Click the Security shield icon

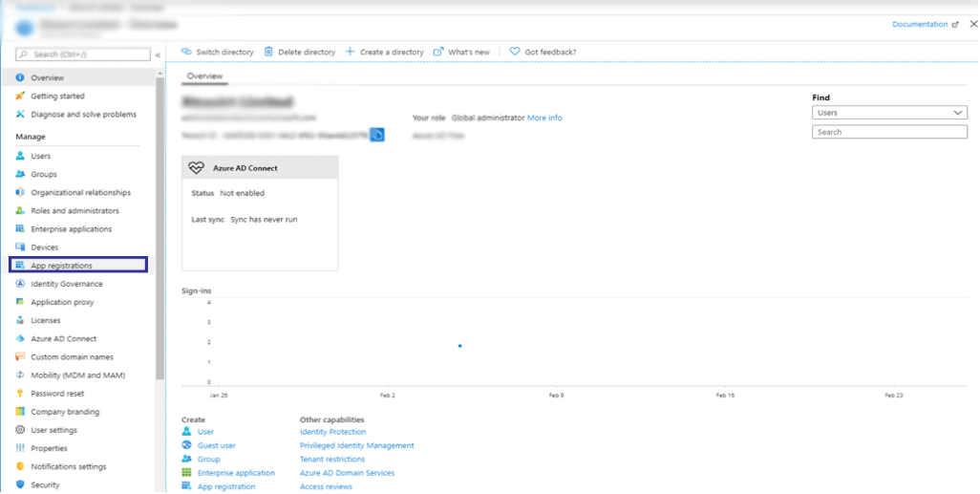click(20, 484)
